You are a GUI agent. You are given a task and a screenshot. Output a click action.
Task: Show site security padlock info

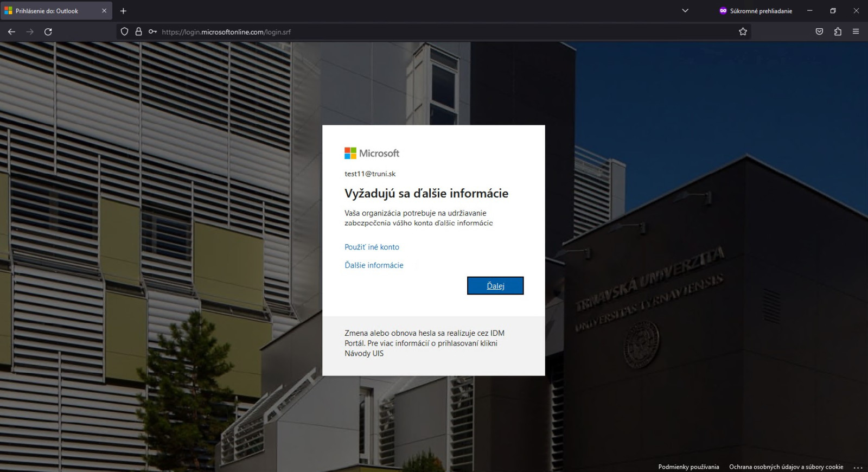138,31
